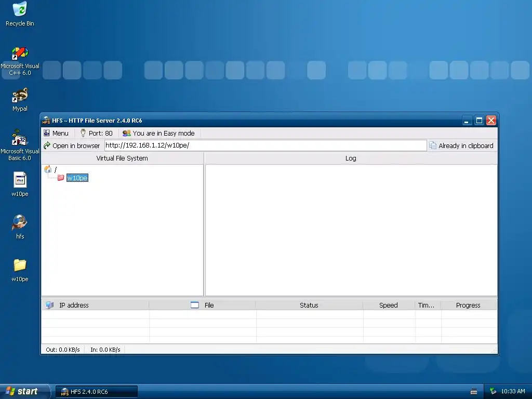
Task: Select the w10pe file desktop icon
Action: (20, 184)
